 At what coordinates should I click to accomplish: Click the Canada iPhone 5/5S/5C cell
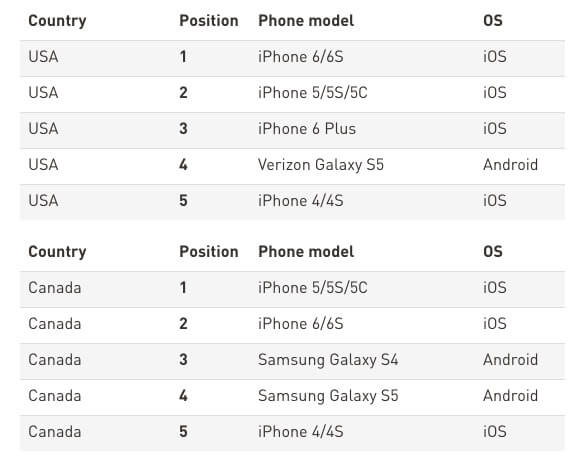click(313, 287)
